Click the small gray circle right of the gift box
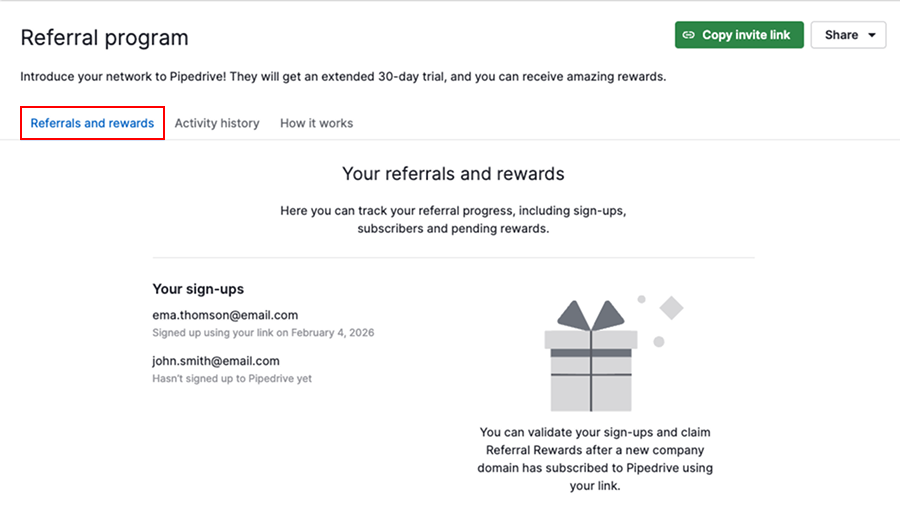Screen dimensions: 900x512 click(659, 342)
